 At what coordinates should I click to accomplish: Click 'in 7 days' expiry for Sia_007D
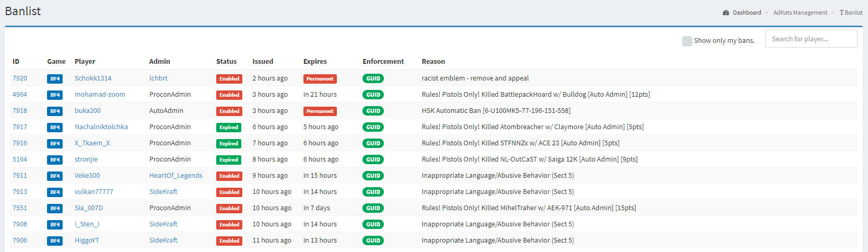tap(316, 208)
